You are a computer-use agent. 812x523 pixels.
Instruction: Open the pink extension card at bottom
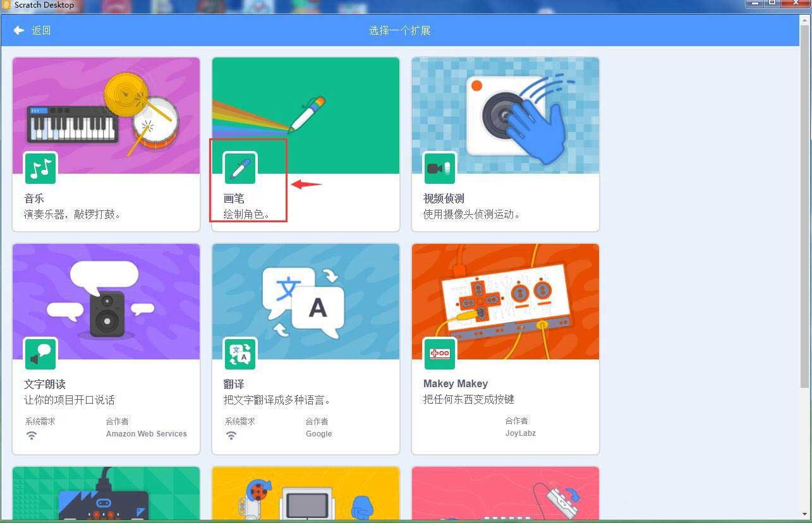506,493
